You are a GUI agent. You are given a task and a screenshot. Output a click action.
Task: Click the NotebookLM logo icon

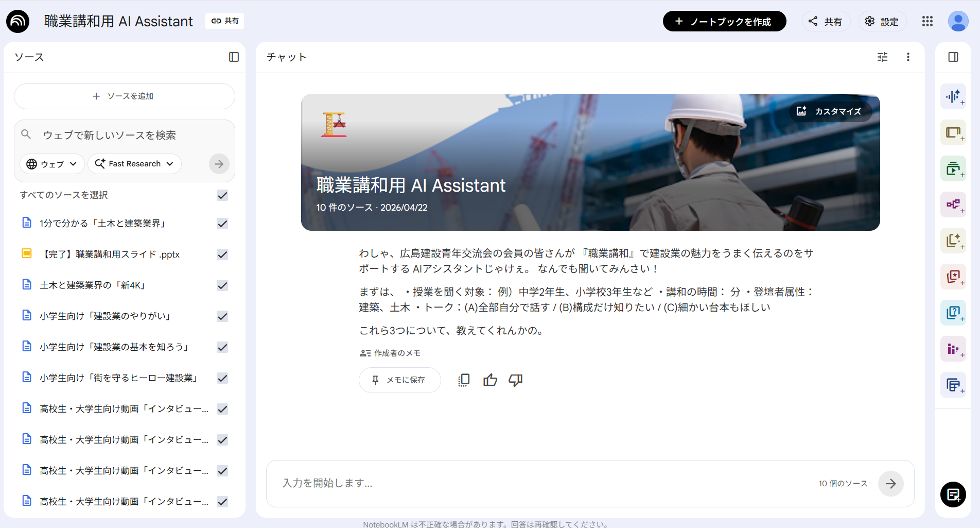click(18, 21)
